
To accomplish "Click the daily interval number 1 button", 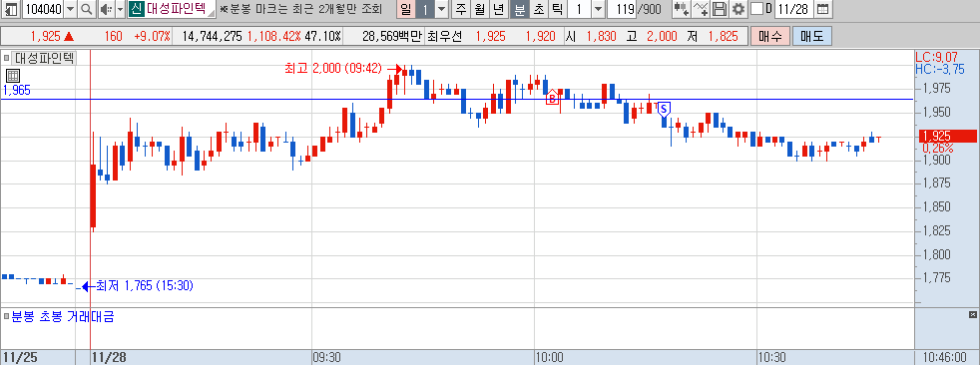I will tap(424, 9).
